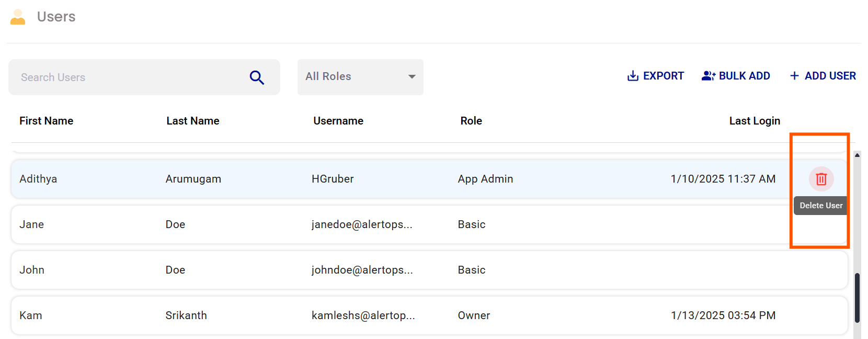Click the magnifying glass search icon

pyautogui.click(x=257, y=77)
